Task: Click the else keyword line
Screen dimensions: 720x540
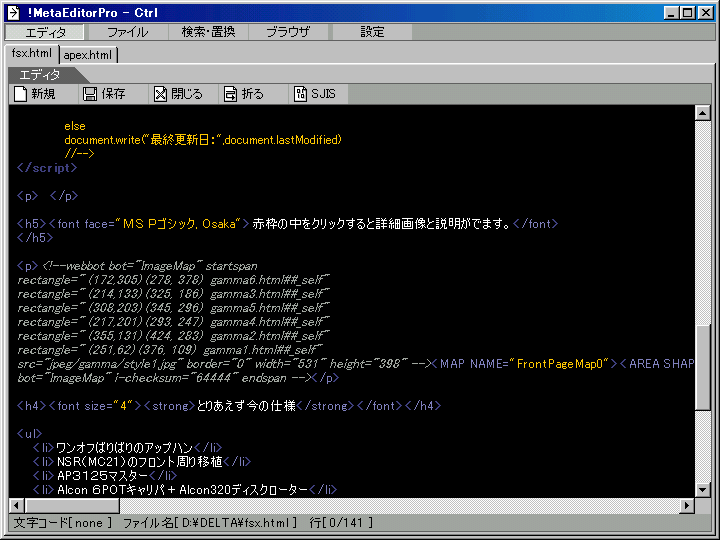Action: tap(75, 126)
